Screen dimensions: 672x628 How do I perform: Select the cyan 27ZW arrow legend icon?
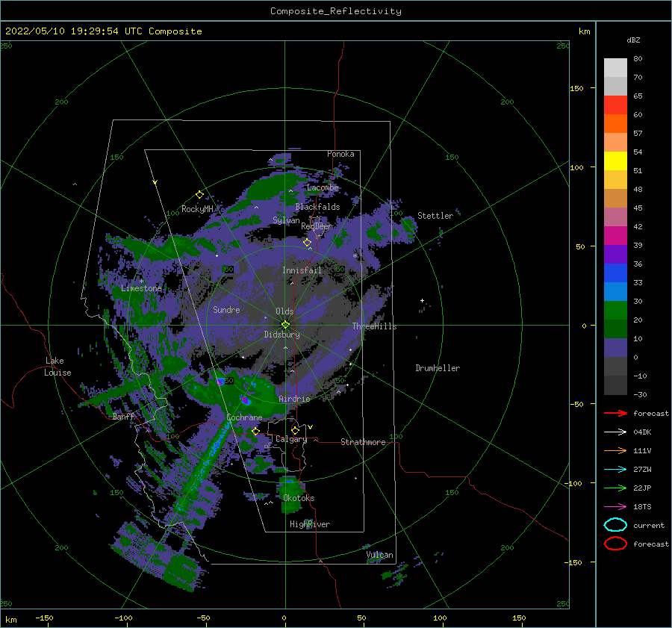point(615,470)
